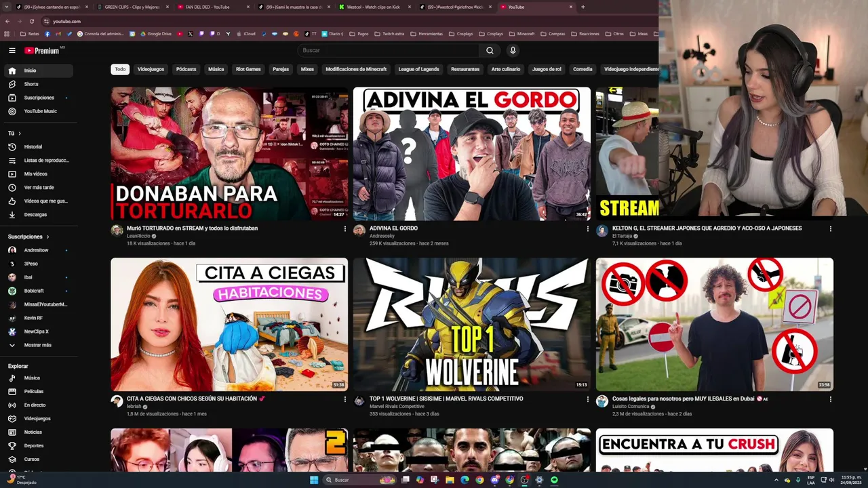Expand the Suscripciones section heading

[28, 237]
